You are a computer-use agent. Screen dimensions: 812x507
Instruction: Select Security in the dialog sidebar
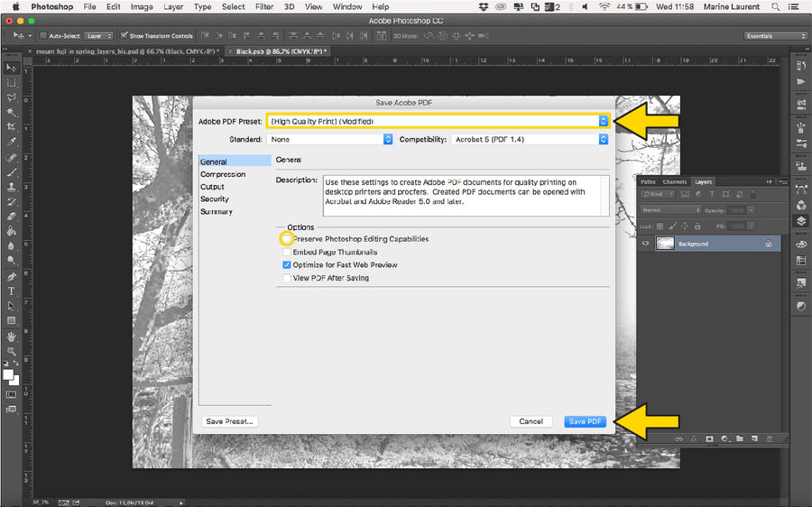pyautogui.click(x=215, y=198)
